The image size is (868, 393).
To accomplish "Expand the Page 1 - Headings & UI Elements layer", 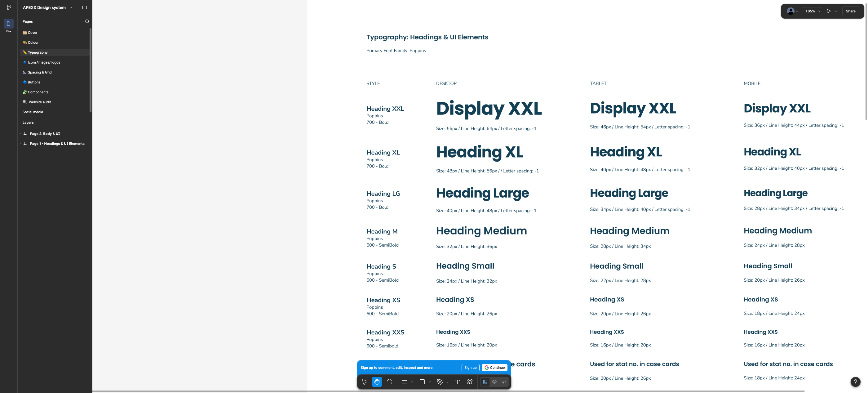I will [x=20, y=144].
